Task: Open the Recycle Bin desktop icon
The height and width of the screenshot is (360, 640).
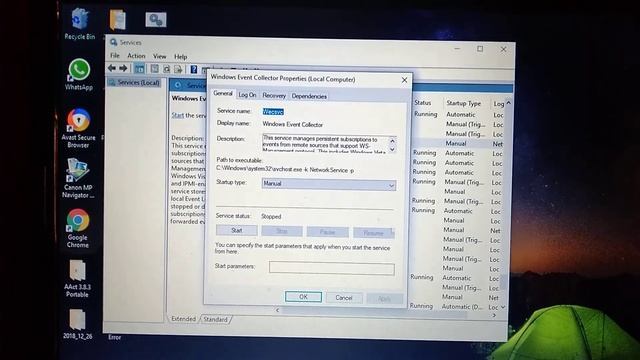Action: tap(80, 24)
